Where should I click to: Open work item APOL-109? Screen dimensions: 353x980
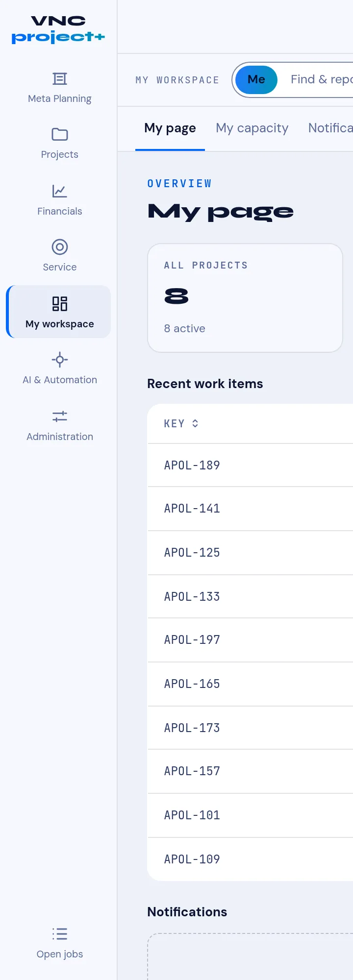point(192,859)
